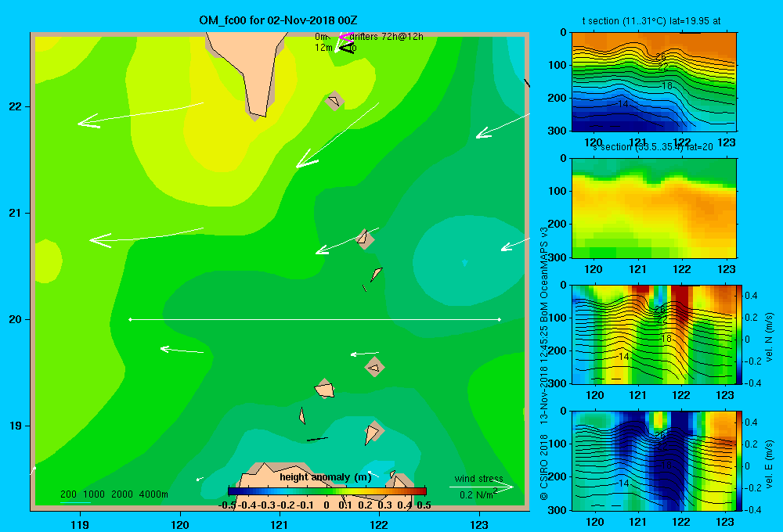Click the 0.5 tick on height anomaly scale
The height and width of the screenshot is (532, 783).
424,505
